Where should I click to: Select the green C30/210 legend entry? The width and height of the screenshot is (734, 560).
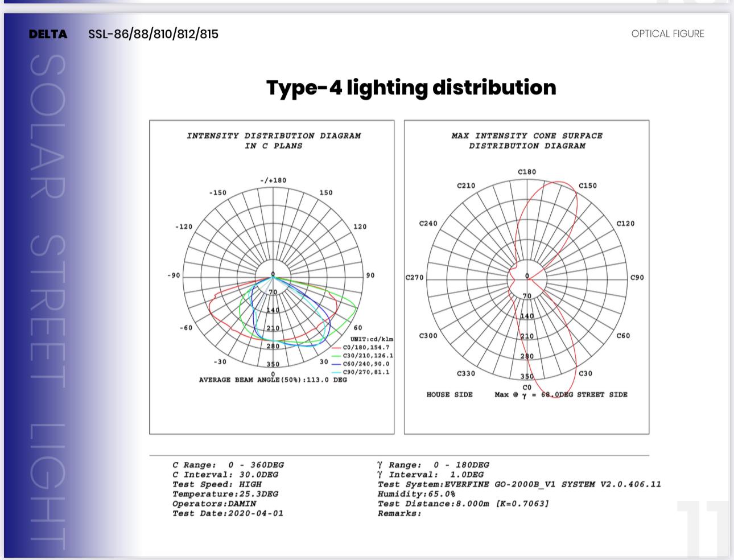pos(367,356)
